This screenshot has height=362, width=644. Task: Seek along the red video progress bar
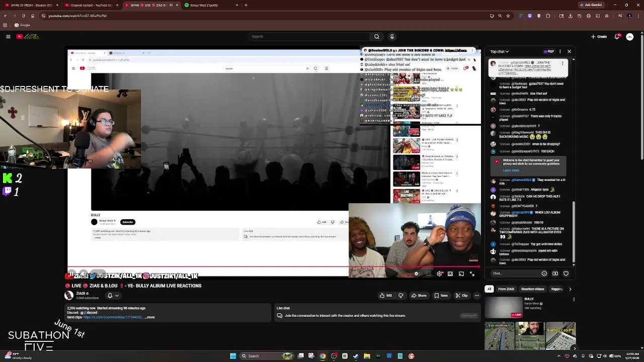(274, 267)
